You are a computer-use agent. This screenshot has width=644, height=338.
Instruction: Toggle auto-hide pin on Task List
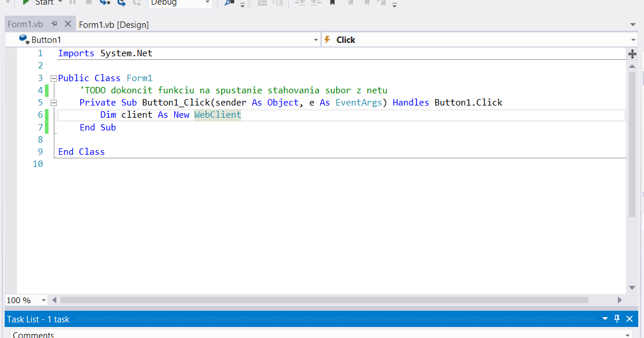pos(617,319)
